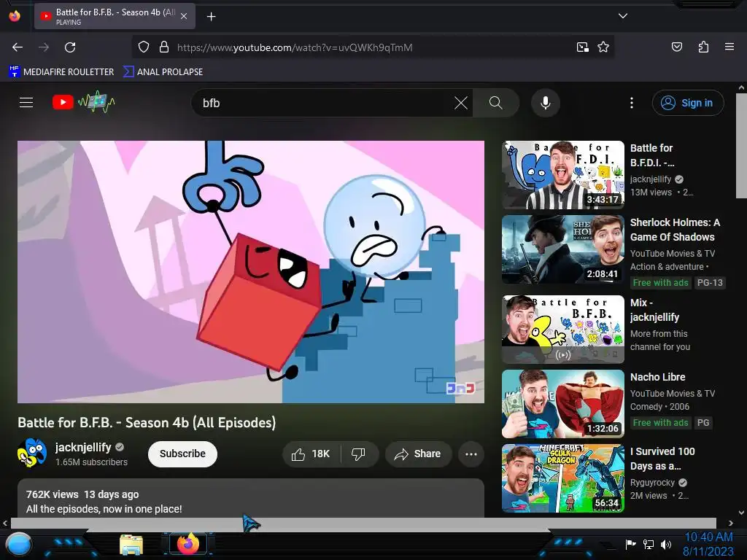Share the video
Screen dimensions: 747x560
[x=417, y=454]
